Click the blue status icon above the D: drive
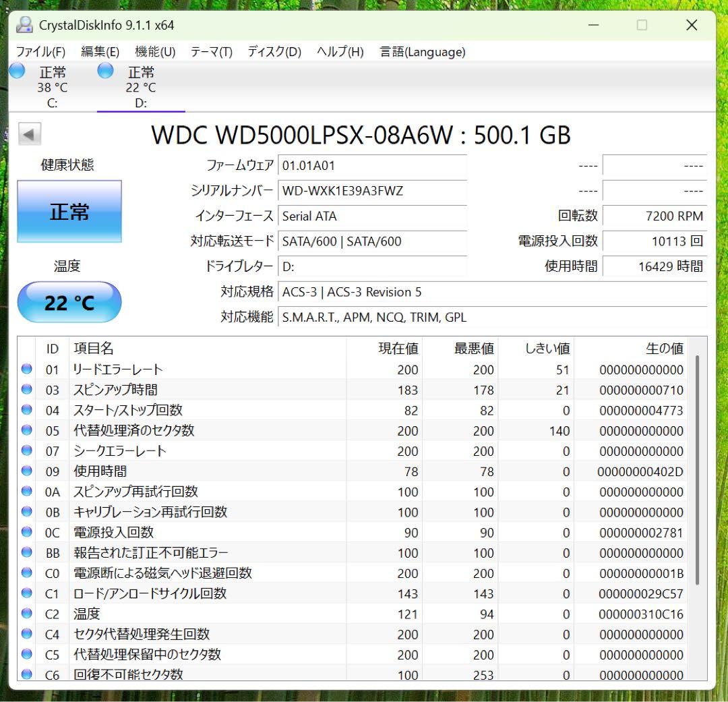Image resolution: width=728 pixels, height=702 pixels. tap(105, 70)
